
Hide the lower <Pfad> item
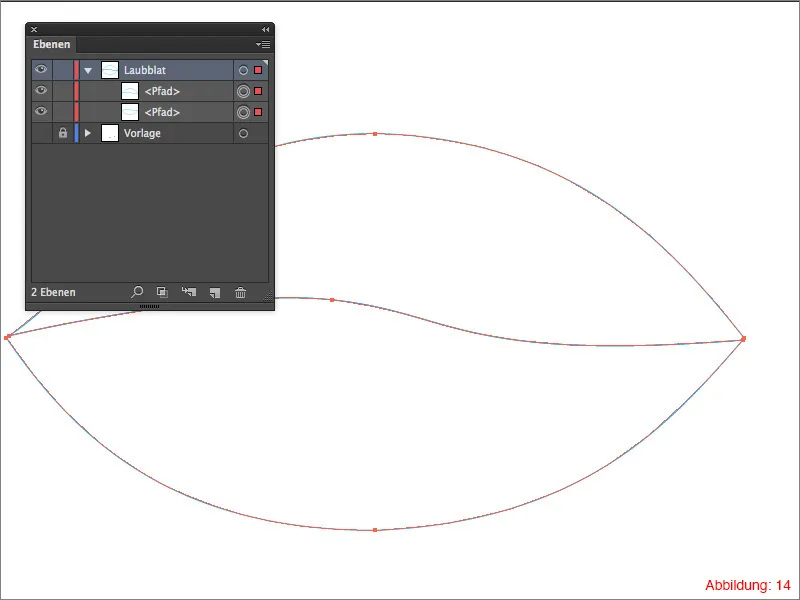point(41,111)
